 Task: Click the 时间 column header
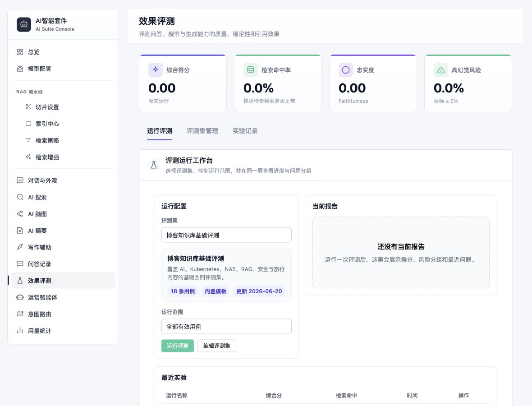click(412, 395)
